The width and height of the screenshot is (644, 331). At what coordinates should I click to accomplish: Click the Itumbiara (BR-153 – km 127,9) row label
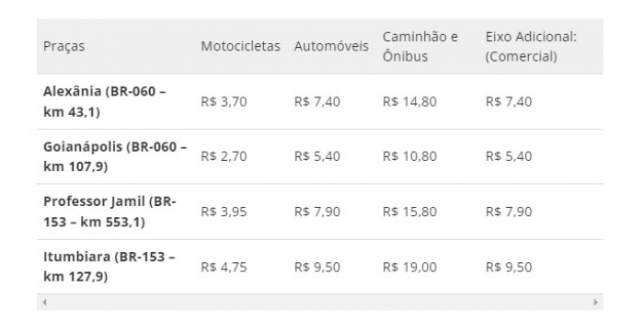(x=109, y=267)
